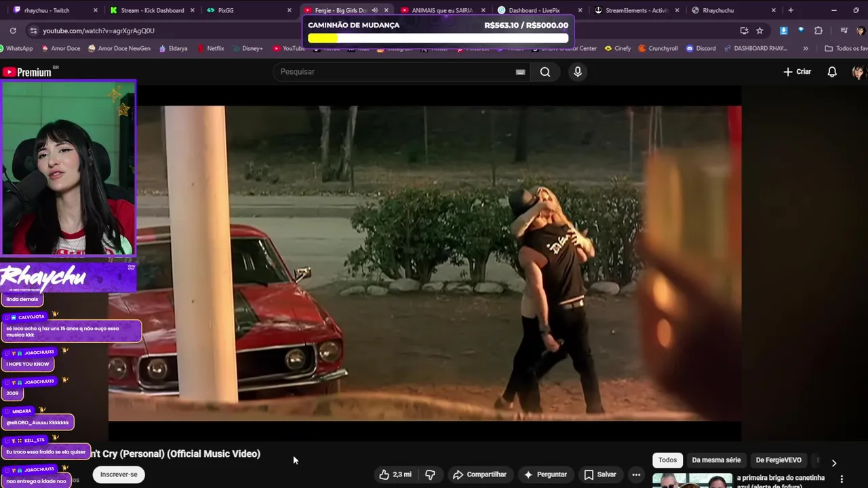Open the 'Amor Doce NewGen' bookmark
Screen dimensions: 868x488
click(119, 48)
